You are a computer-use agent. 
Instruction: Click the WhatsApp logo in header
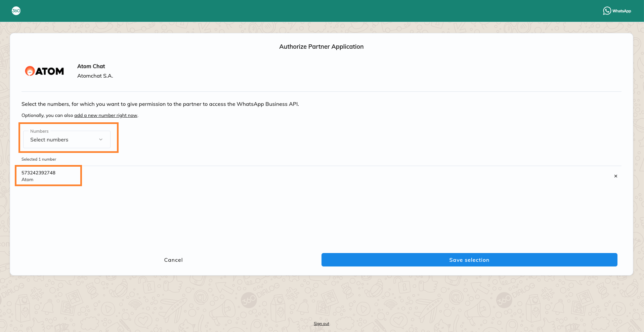(x=617, y=11)
